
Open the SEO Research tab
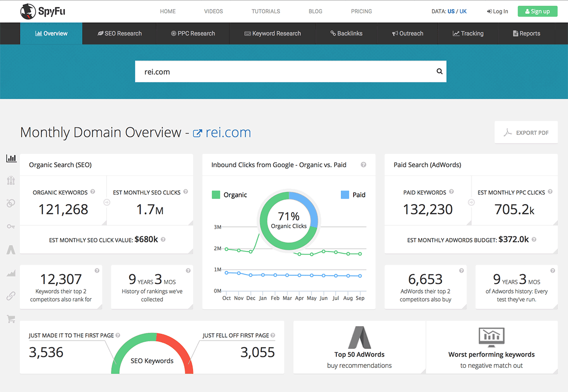point(120,34)
